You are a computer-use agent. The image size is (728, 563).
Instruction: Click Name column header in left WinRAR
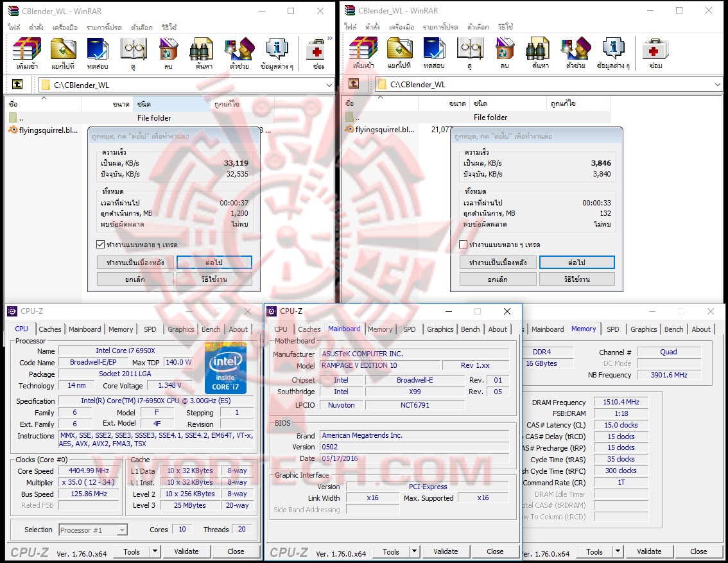(x=44, y=104)
